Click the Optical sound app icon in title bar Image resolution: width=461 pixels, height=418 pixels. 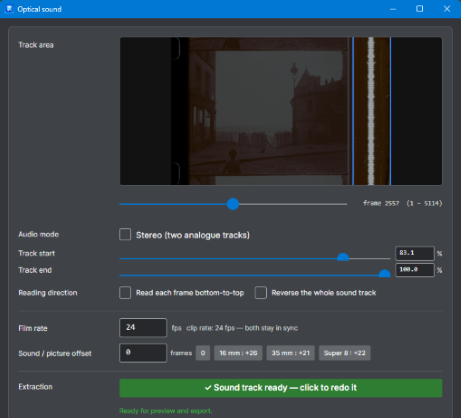point(9,9)
